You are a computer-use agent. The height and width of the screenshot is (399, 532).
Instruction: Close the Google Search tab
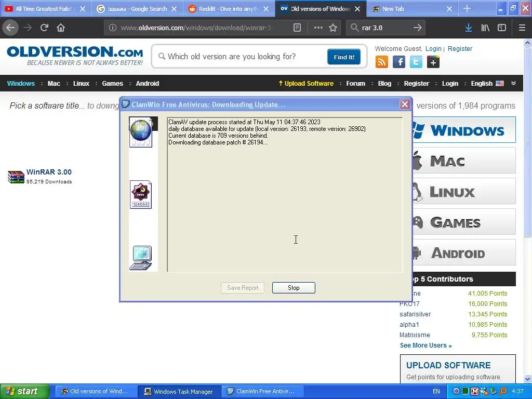click(x=174, y=9)
